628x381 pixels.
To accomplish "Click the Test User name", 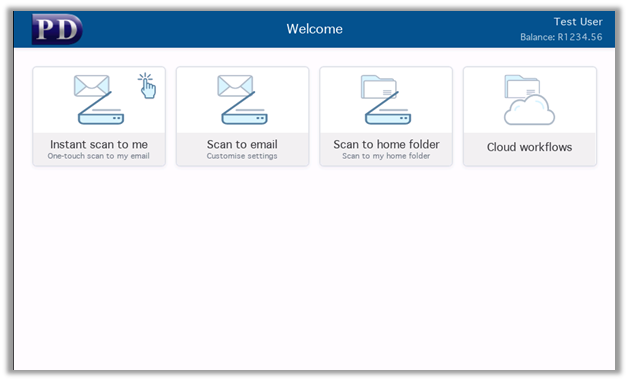I will 578,22.
